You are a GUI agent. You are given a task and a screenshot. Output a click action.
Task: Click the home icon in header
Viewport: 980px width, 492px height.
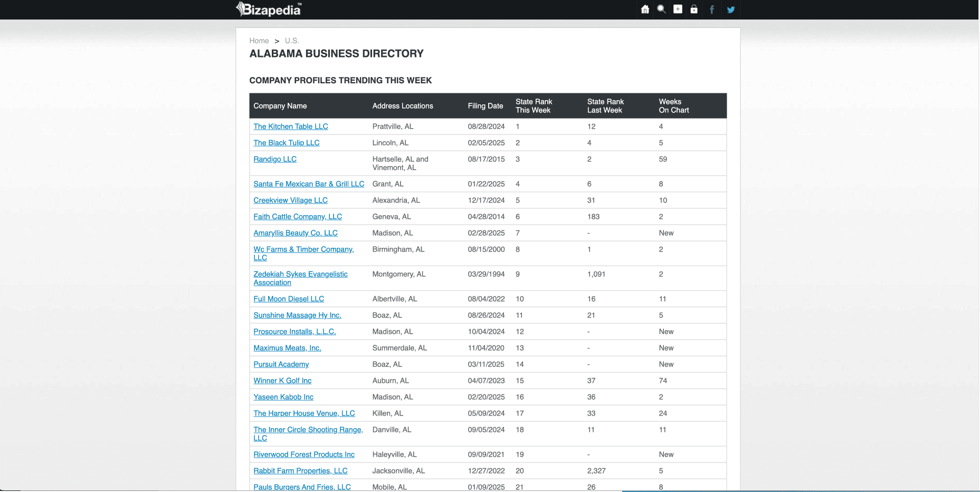(x=645, y=9)
